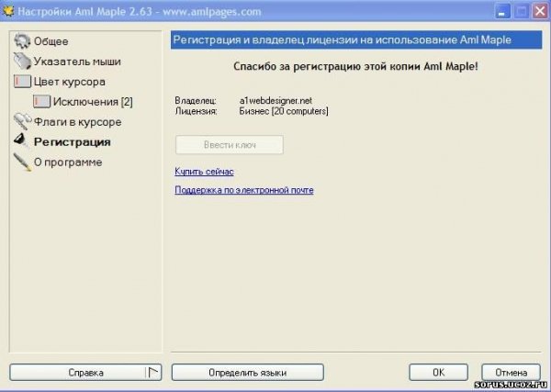Viewport: 551px width, 392px height.
Task: Click the icon beside Флаги в курсоре
Action: pyautogui.click(x=22, y=121)
